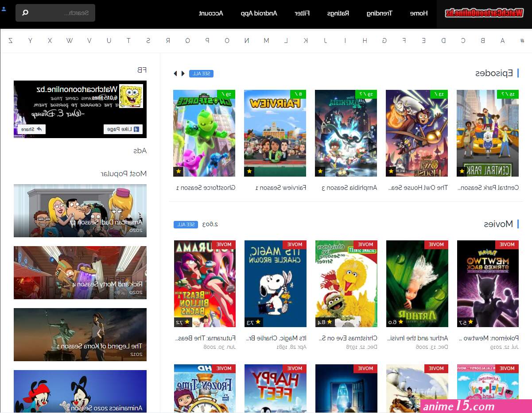Click SEE ALL in Episodes section

pyautogui.click(x=201, y=73)
